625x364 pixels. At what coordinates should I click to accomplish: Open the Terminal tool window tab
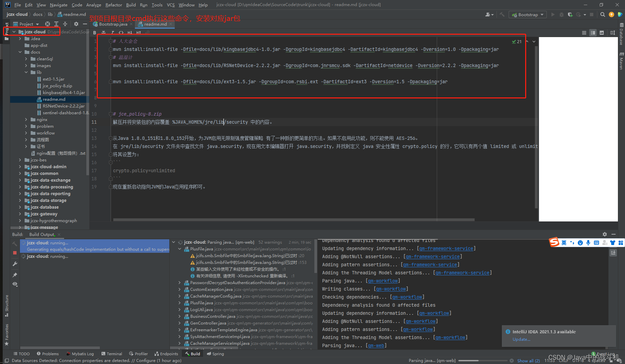pos(112,354)
